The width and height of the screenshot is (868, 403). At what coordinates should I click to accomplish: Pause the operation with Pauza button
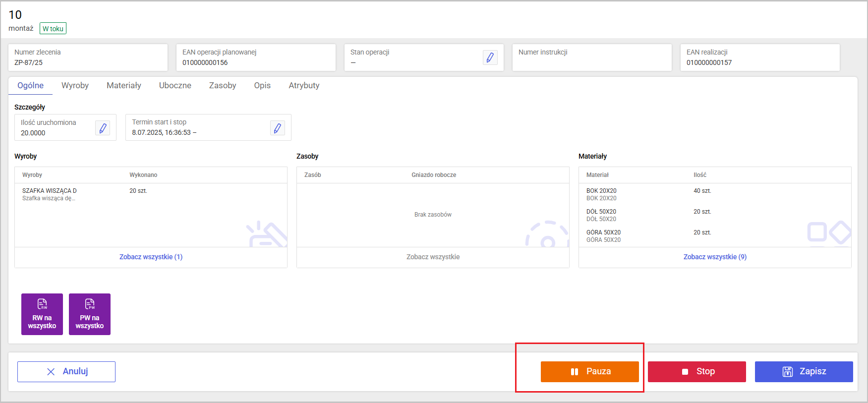[589, 371]
